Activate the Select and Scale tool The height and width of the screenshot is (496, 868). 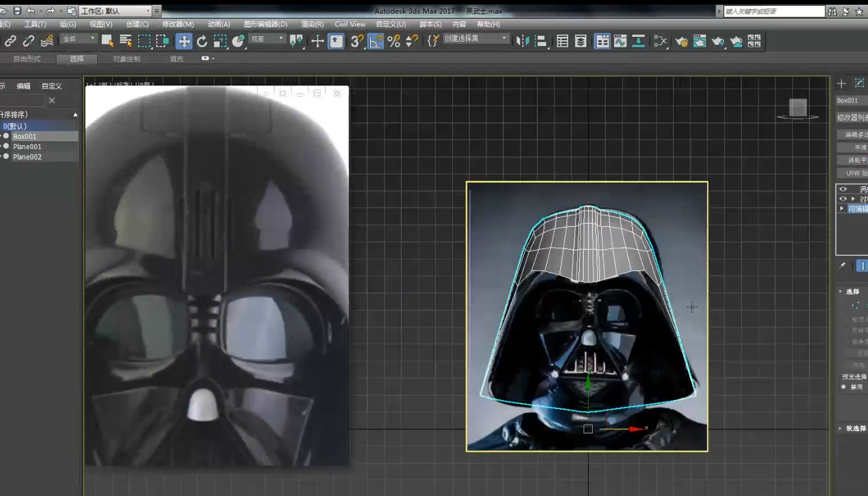[x=220, y=41]
